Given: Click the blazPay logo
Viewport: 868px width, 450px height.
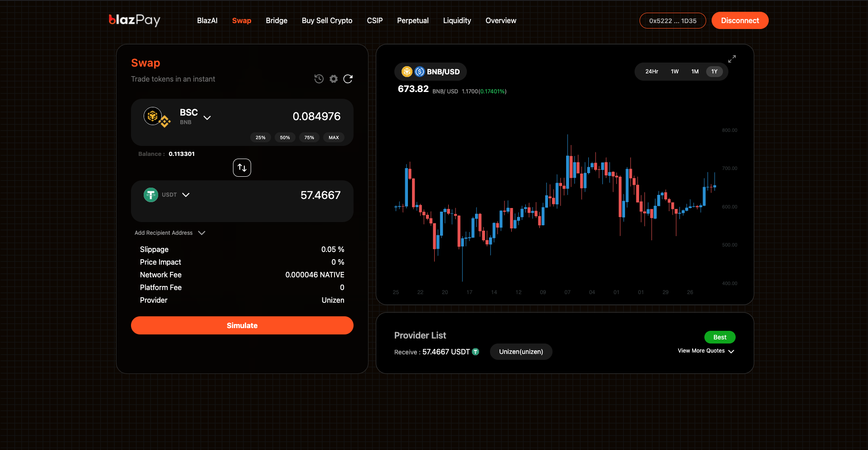Looking at the screenshot, I should coord(135,20).
